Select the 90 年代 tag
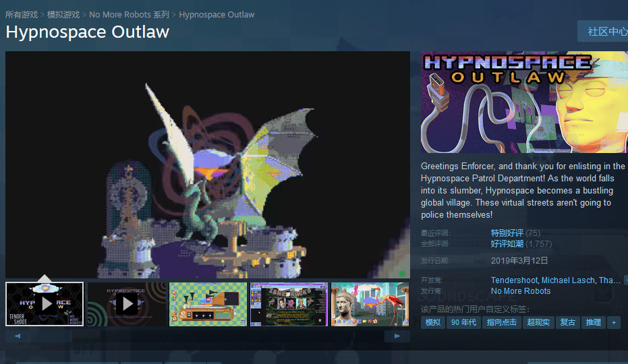 click(463, 322)
